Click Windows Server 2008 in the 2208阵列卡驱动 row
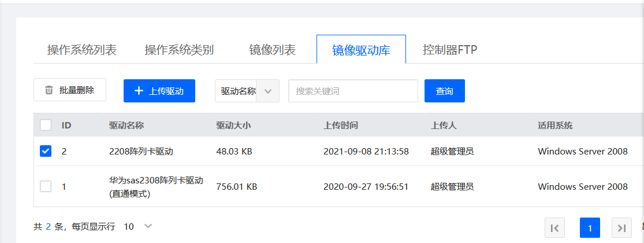This screenshot has height=243, width=644. click(583, 152)
